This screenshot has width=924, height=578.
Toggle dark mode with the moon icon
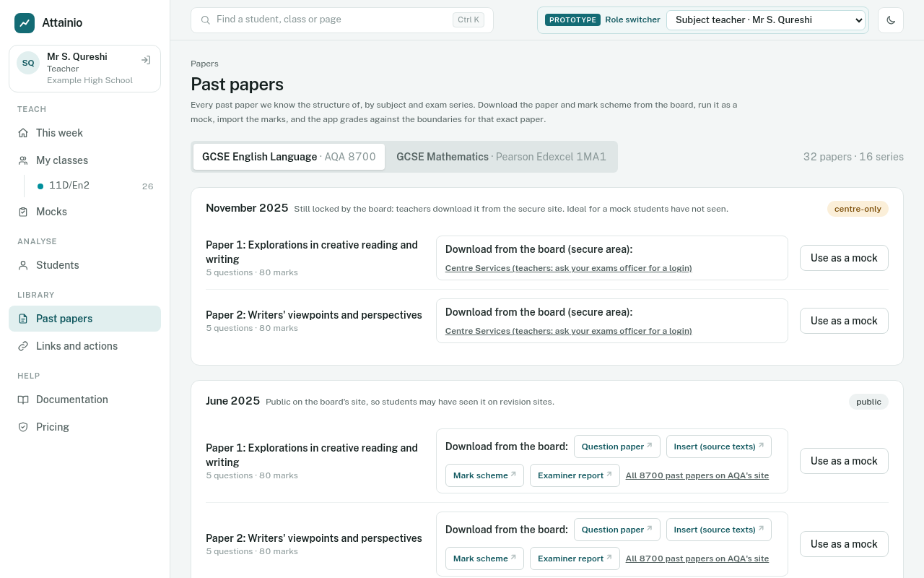[891, 20]
